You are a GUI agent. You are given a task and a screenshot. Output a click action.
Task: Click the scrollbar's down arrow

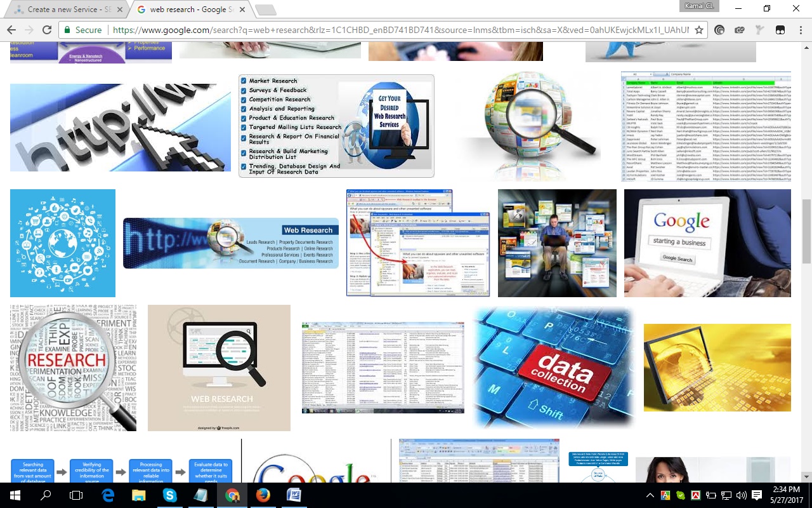(806, 477)
